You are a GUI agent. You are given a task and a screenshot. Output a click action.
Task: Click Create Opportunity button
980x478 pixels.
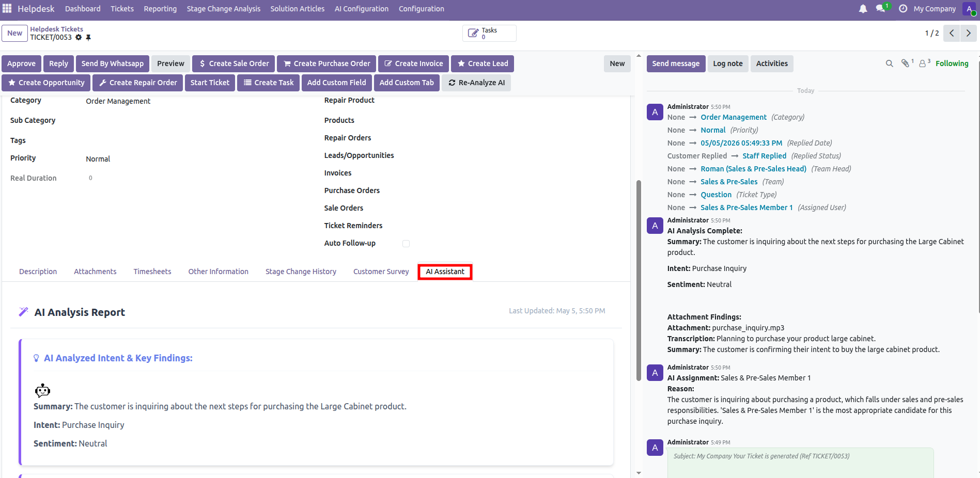click(x=46, y=83)
